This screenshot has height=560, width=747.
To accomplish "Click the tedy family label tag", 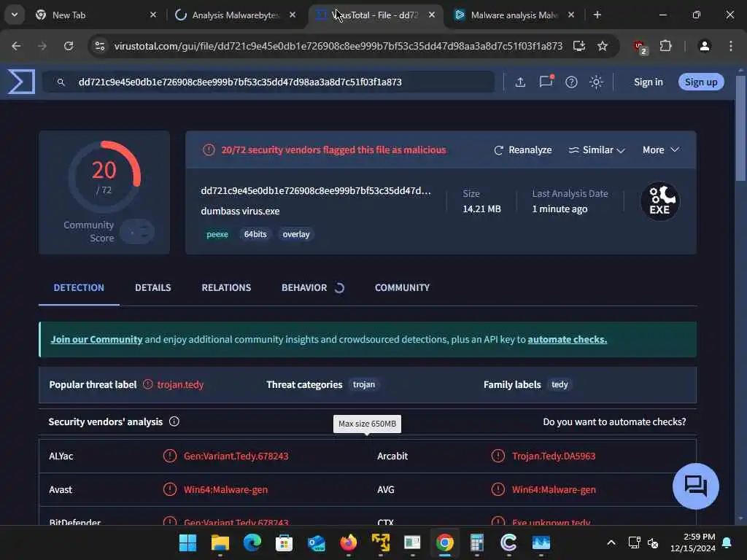I will point(560,384).
